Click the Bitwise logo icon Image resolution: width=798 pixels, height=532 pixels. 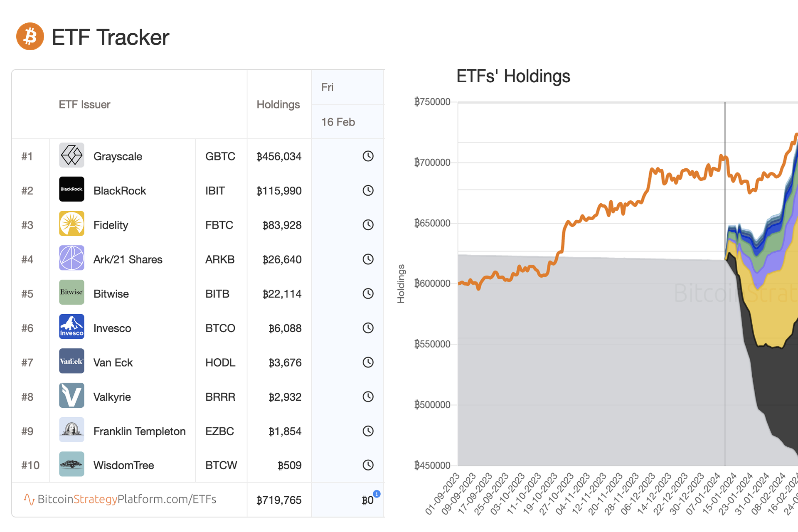[71, 292]
